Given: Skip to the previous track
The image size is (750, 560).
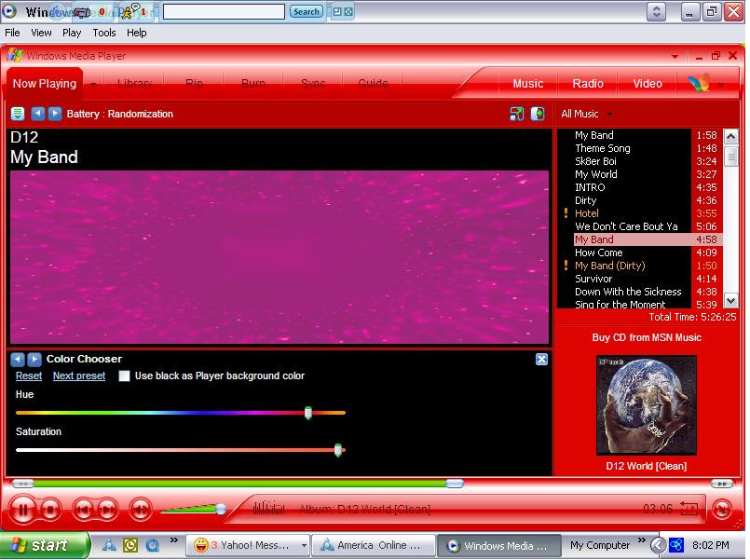Looking at the screenshot, I should (x=83, y=510).
